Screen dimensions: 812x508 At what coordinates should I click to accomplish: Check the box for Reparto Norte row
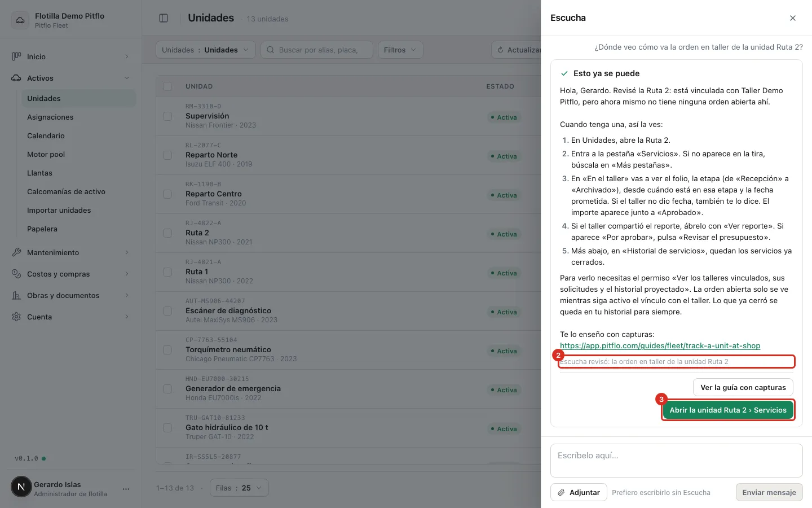pos(167,155)
